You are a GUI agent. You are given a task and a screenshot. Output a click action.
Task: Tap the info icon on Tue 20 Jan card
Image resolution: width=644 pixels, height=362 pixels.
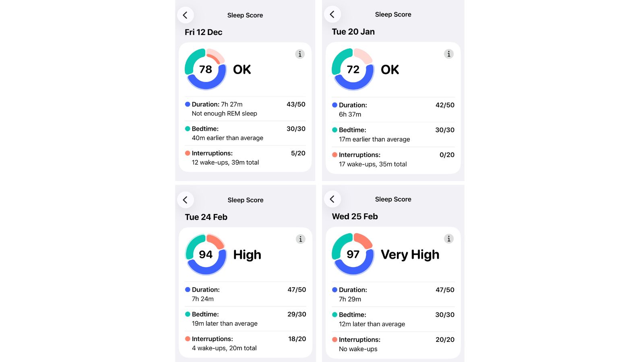(x=449, y=53)
